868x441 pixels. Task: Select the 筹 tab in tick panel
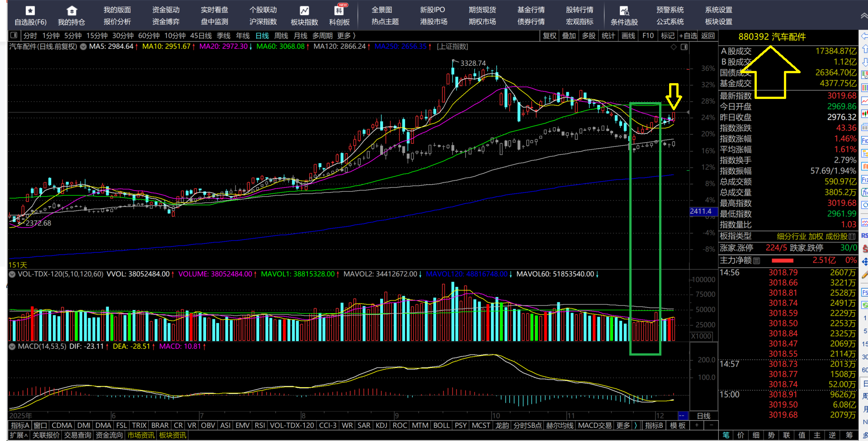(849, 435)
